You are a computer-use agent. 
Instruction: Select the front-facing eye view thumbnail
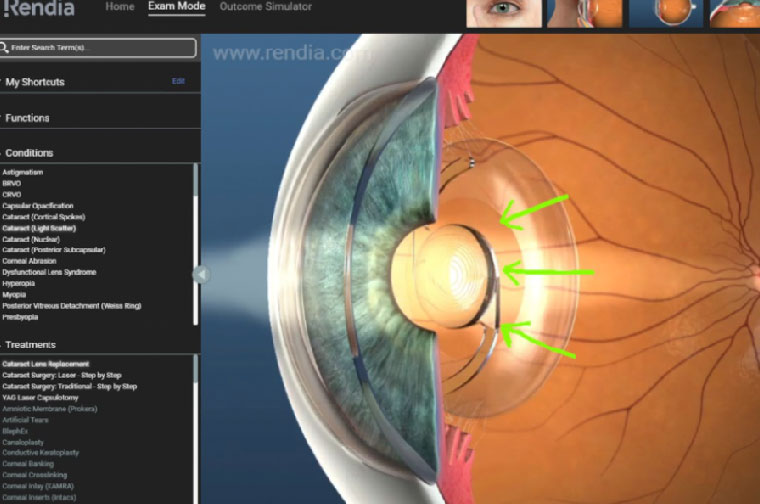tap(505, 13)
